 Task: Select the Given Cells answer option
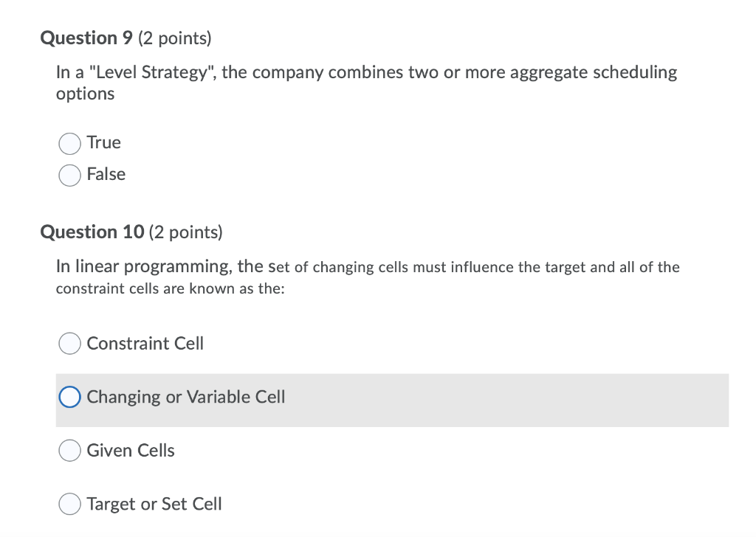tap(69, 450)
